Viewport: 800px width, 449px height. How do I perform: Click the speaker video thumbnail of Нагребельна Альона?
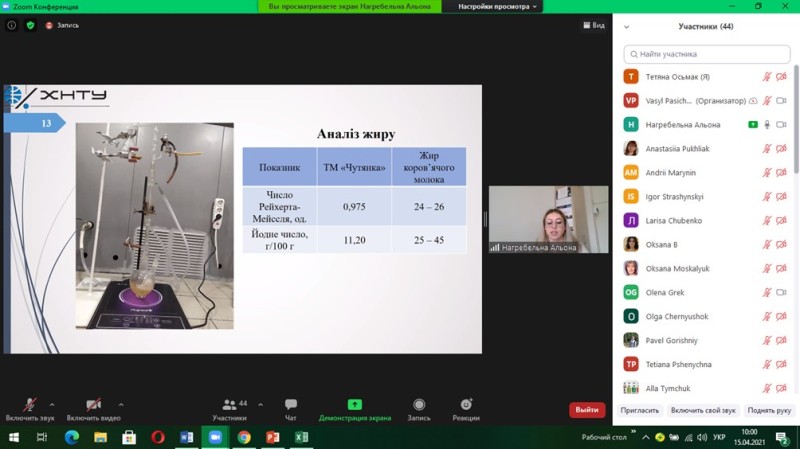[548, 219]
